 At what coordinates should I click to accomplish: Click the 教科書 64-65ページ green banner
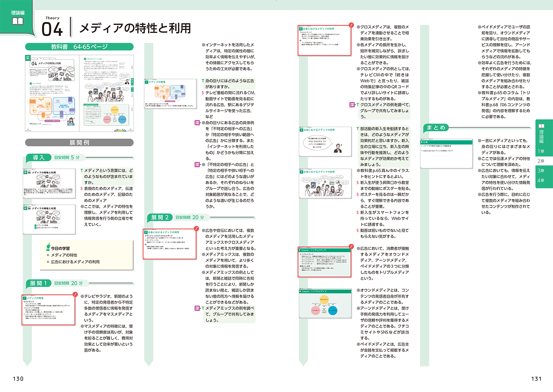79,47
